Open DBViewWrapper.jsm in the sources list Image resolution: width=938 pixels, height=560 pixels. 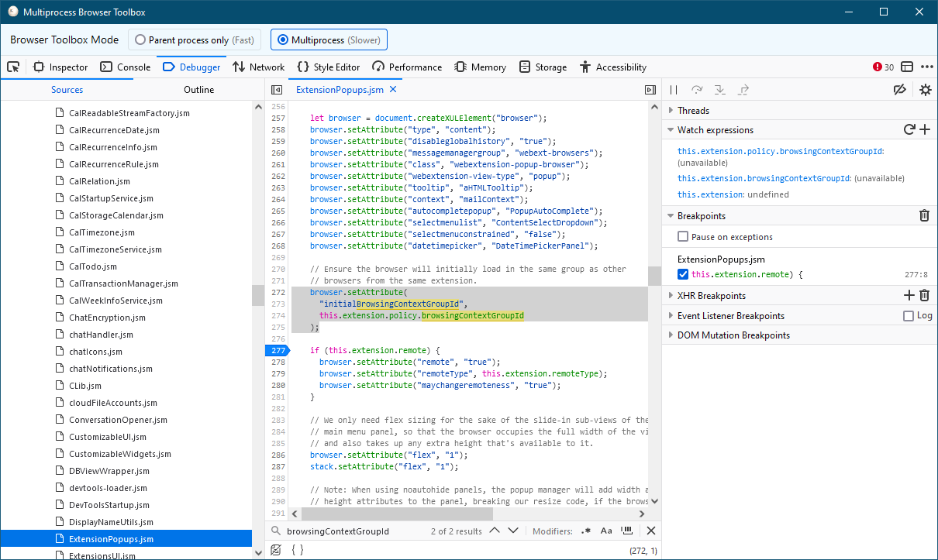[109, 471]
